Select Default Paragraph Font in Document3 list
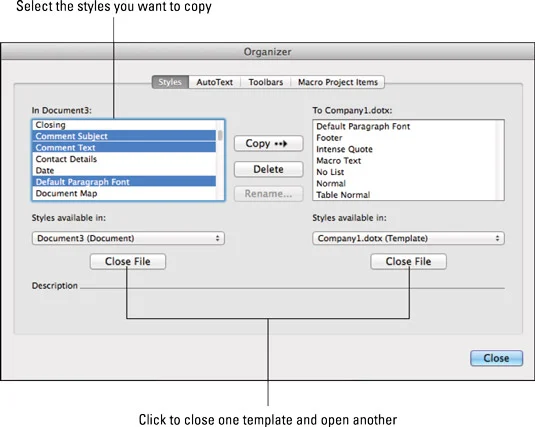535x427 pixels. point(124,182)
